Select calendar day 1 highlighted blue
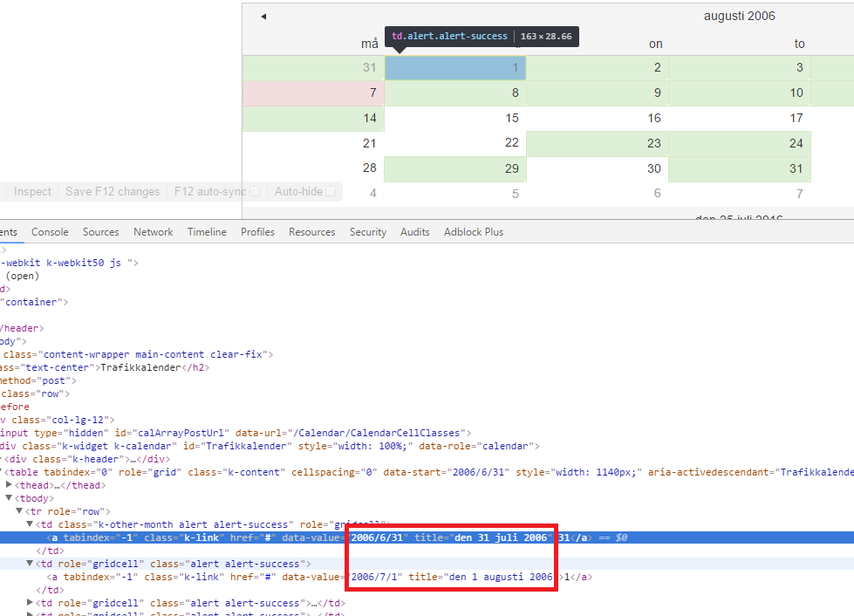854x616 pixels. coord(455,67)
